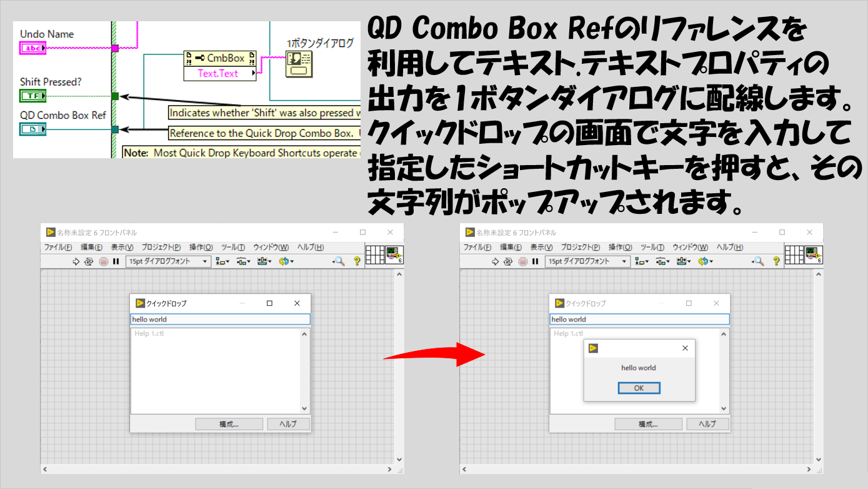
Task: Click the 'Reference to the Quick Drop Combo Box' comment
Action: [x=264, y=133]
